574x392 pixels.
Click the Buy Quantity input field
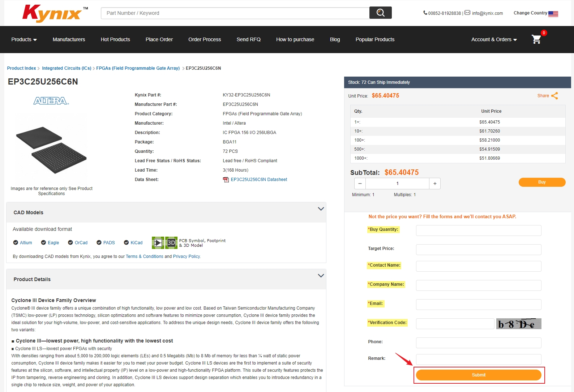coord(478,231)
